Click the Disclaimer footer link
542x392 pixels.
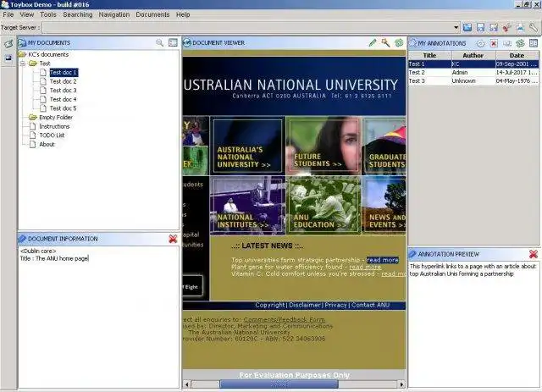pos(305,305)
